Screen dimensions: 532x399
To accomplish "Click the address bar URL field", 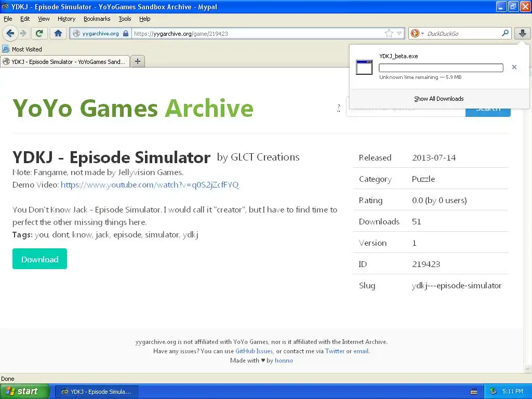I will 258,33.
